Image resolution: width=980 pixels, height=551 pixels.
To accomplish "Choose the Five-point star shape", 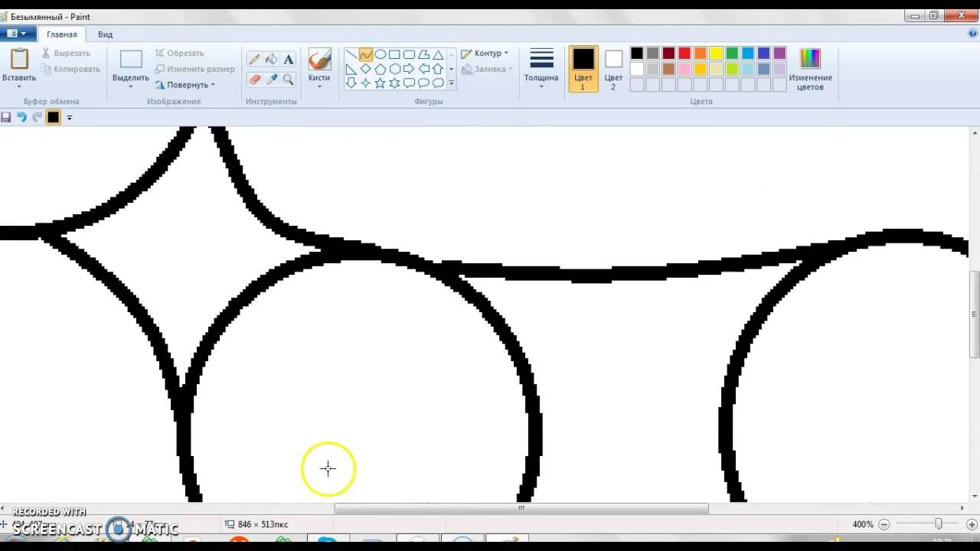I will (380, 83).
